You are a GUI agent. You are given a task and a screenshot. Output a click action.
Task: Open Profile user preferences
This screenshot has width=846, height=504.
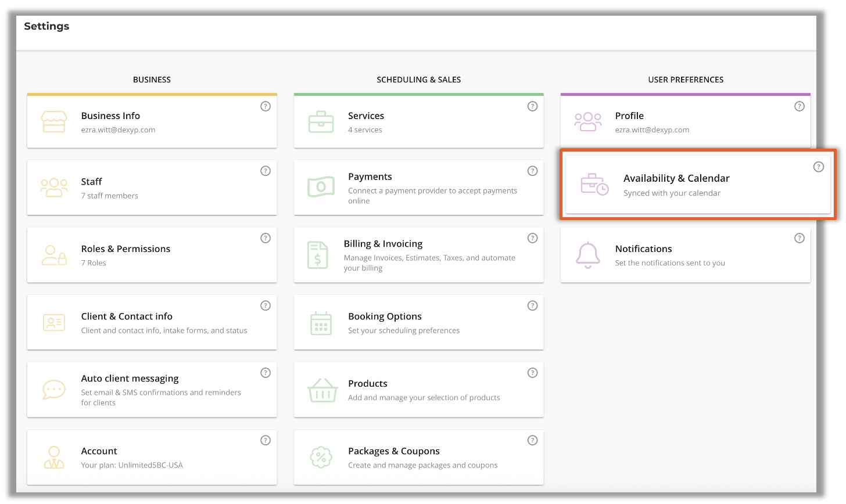(x=629, y=116)
